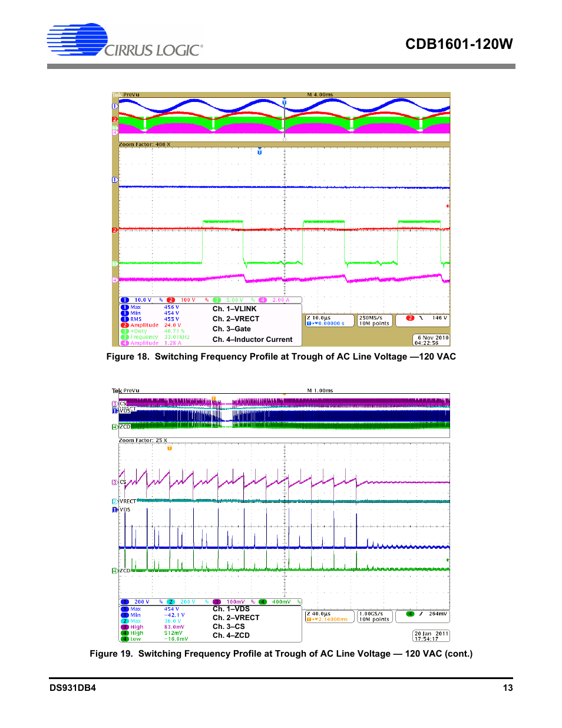Select the "Ch. 1–VDS" legend label

click(231, 609)
